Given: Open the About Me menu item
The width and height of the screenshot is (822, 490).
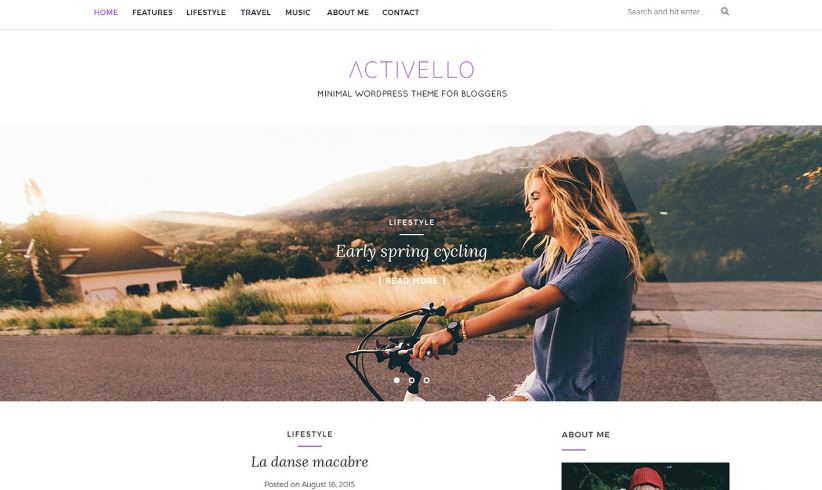Looking at the screenshot, I should pyautogui.click(x=348, y=12).
